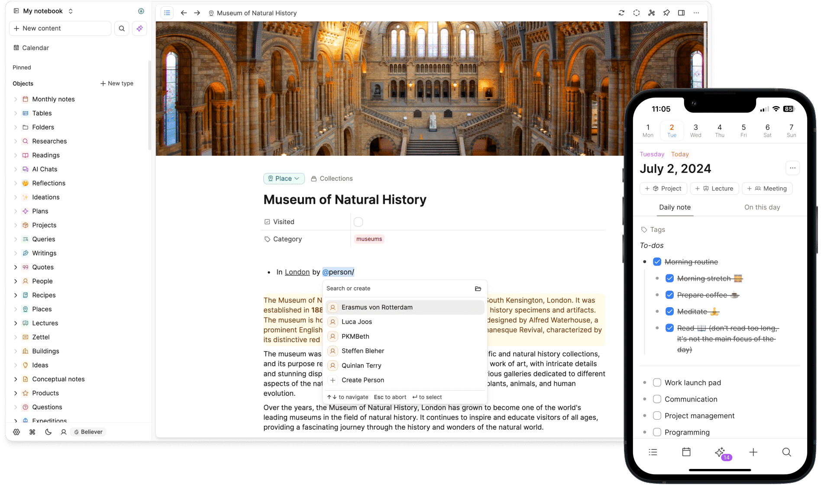Click New type button
837x504 pixels.
(117, 83)
